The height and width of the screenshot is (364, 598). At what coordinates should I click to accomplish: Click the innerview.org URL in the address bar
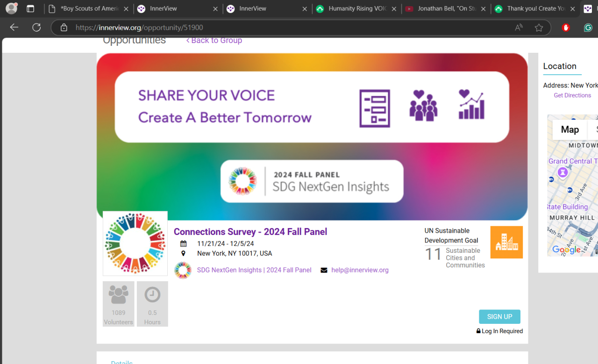(x=139, y=28)
